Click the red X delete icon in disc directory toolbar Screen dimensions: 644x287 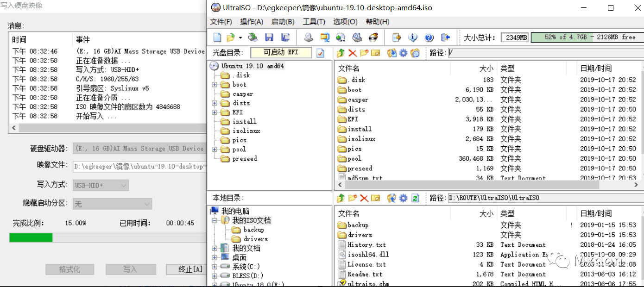pyautogui.click(x=353, y=53)
